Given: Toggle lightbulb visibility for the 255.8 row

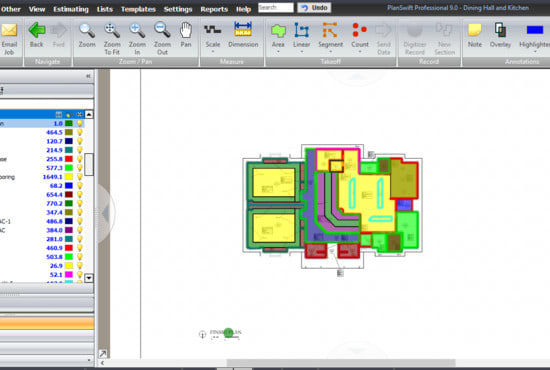Looking at the screenshot, I should tap(80, 159).
